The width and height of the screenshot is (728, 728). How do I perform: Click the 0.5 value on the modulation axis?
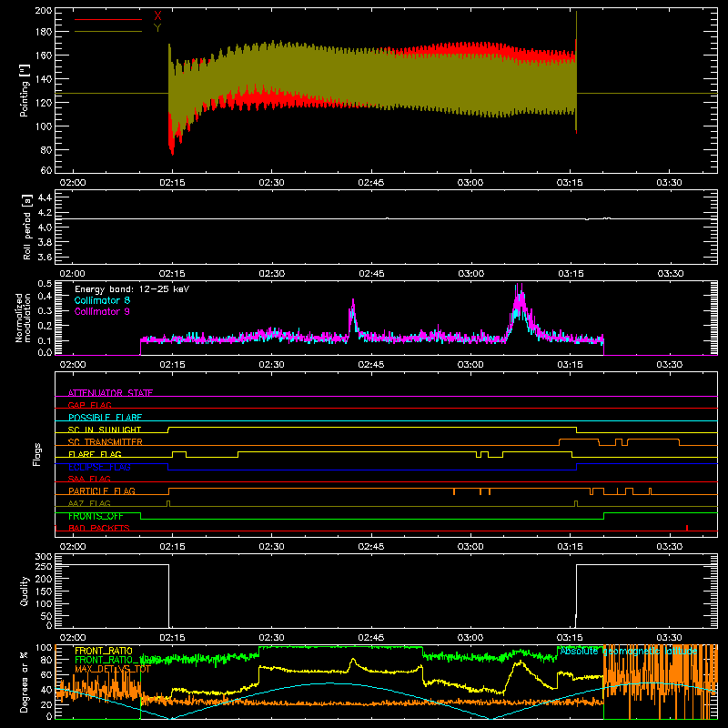[45, 283]
